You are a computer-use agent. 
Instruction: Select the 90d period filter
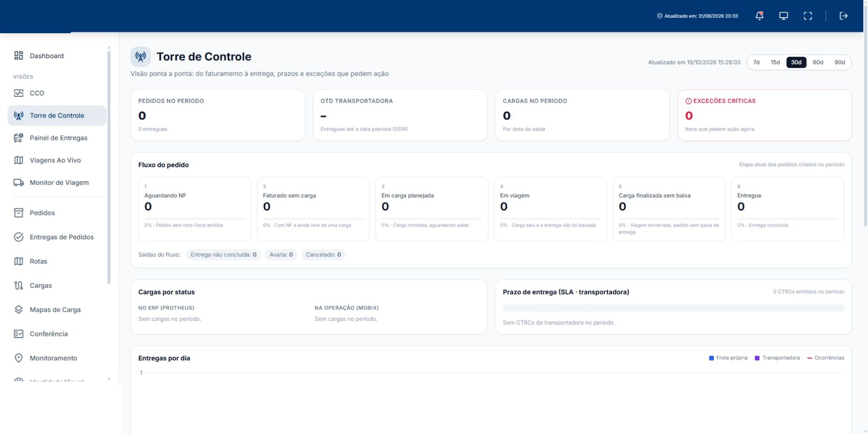tap(840, 62)
